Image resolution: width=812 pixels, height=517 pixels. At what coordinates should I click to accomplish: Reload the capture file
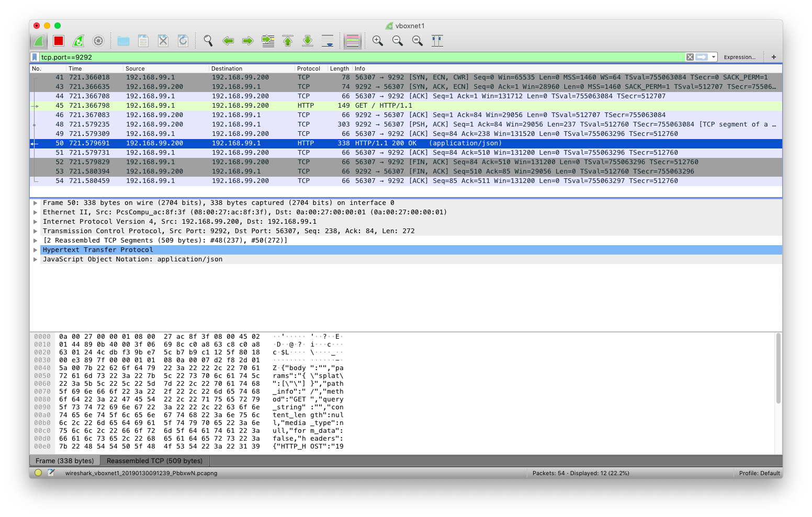(183, 41)
